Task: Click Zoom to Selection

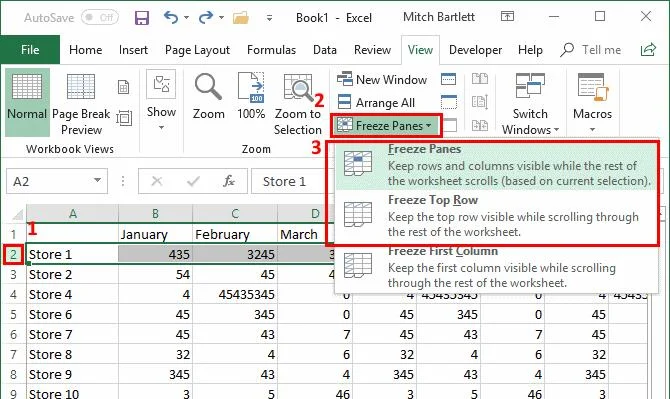Action: pos(297,104)
